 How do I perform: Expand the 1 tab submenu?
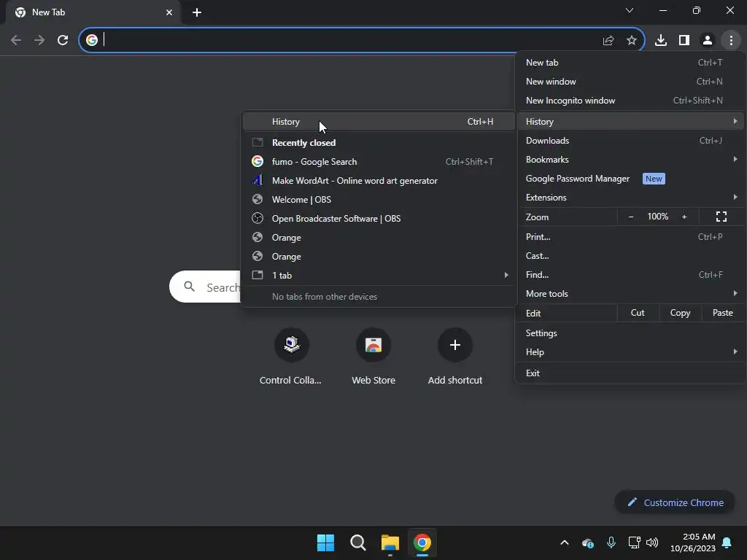point(379,275)
